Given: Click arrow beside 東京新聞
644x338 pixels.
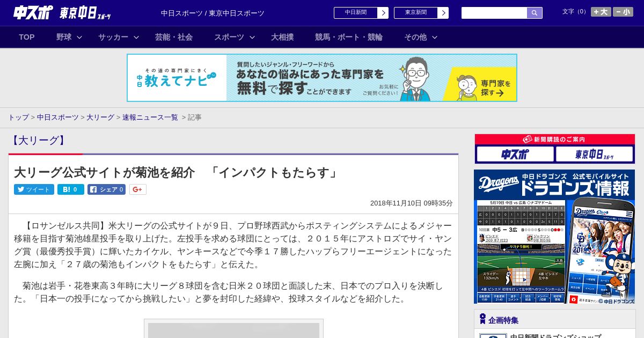Looking at the screenshot, I should coord(443,13).
